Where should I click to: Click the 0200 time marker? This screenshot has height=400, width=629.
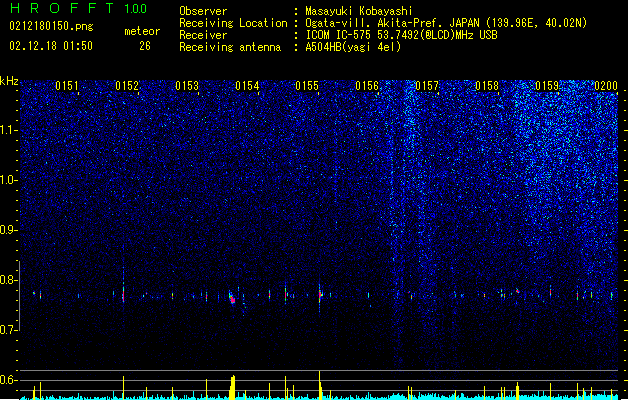click(x=606, y=86)
